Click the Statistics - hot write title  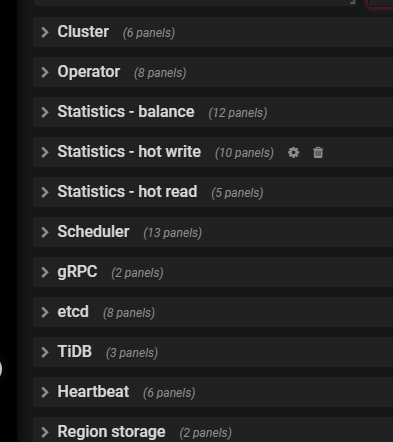click(x=129, y=152)
